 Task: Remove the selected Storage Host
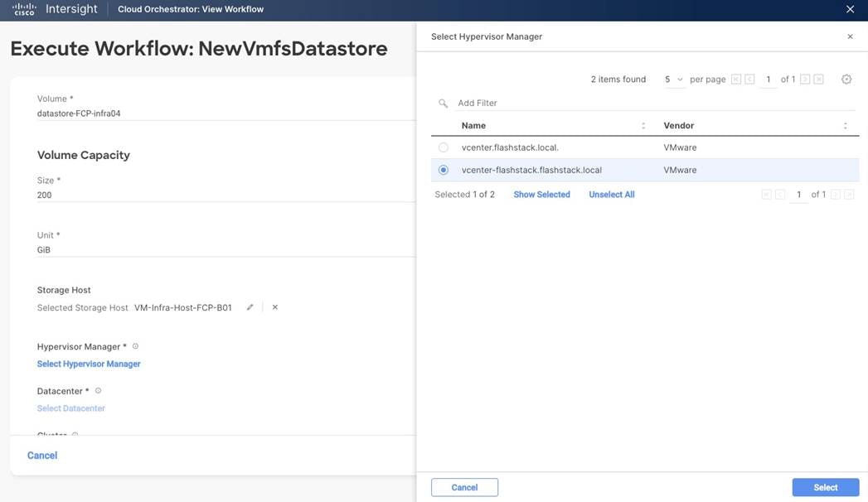pos(275,307)
